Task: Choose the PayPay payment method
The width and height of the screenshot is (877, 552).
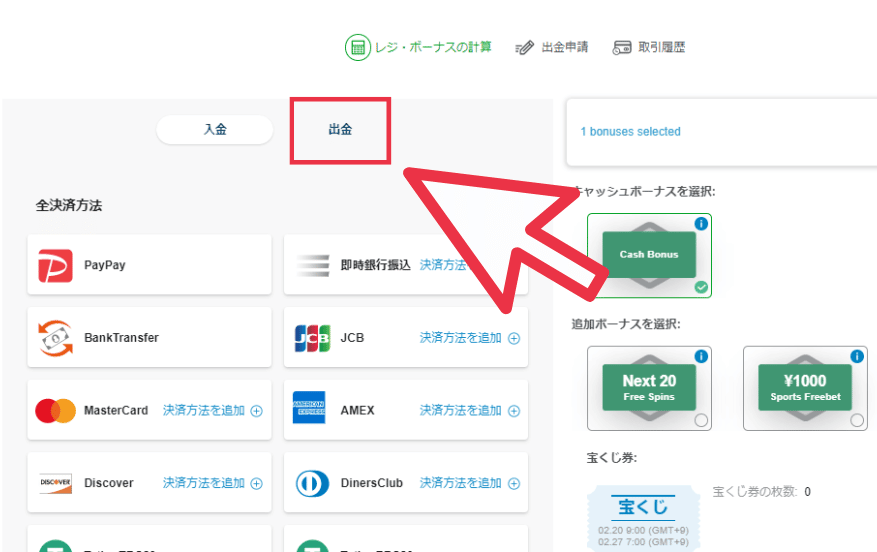Action: pos(149,265)
